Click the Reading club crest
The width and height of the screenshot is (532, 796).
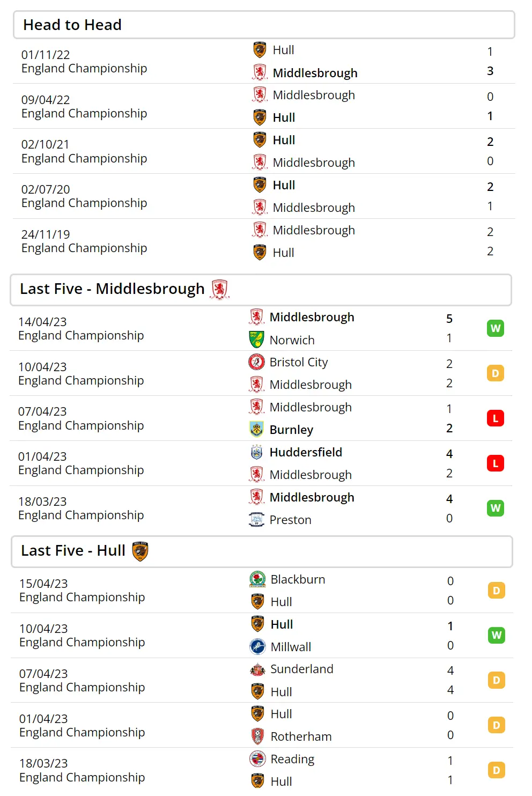pos(257,759)
